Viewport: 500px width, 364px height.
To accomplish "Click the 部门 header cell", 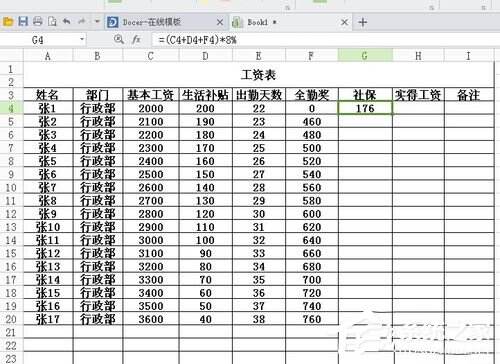I will 98,95.
